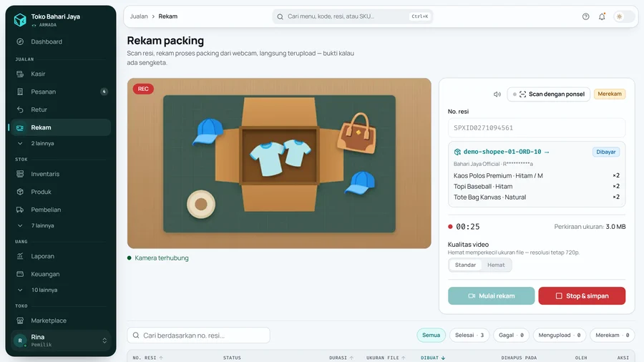
Task: Filter recordings by Gagal
Action: (511, 336)
